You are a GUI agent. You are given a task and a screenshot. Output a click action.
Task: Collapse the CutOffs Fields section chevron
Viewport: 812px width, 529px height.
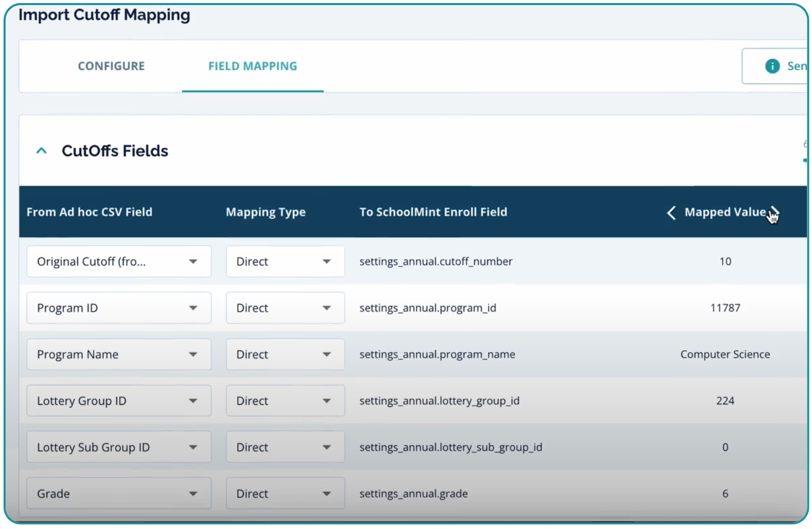pyautogui.click(x=42, y=151)
